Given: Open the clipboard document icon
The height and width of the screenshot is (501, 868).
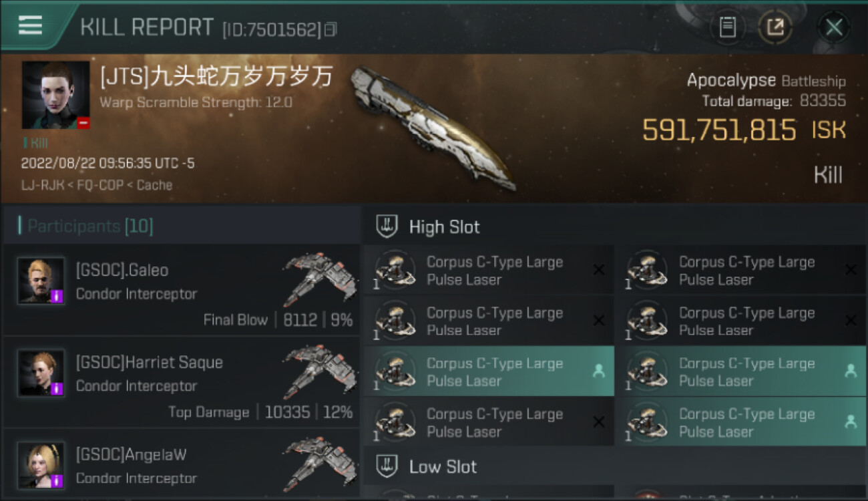Looking at the screenshot, I should (x=727, y=27).
